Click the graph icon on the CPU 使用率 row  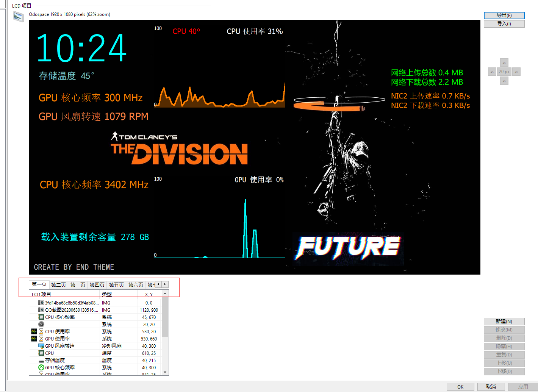pyautogui.click(x=34, y=331)
